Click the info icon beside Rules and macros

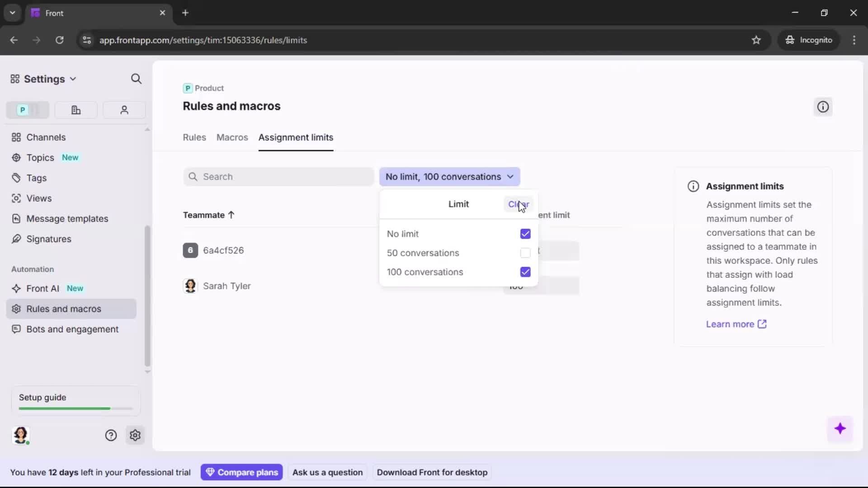[x=822, y=107]
